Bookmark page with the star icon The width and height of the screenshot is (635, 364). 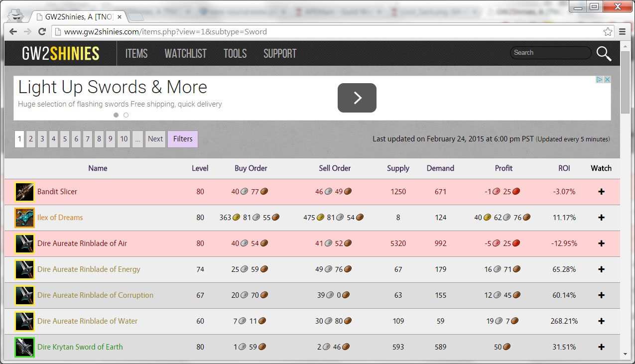tap(608, 32)
